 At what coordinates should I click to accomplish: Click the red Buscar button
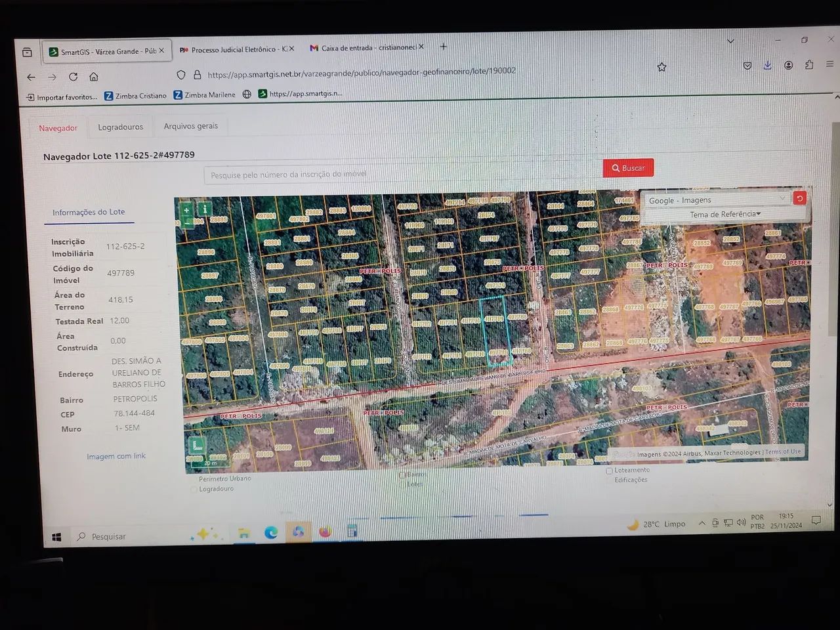[x=628, y=168]
